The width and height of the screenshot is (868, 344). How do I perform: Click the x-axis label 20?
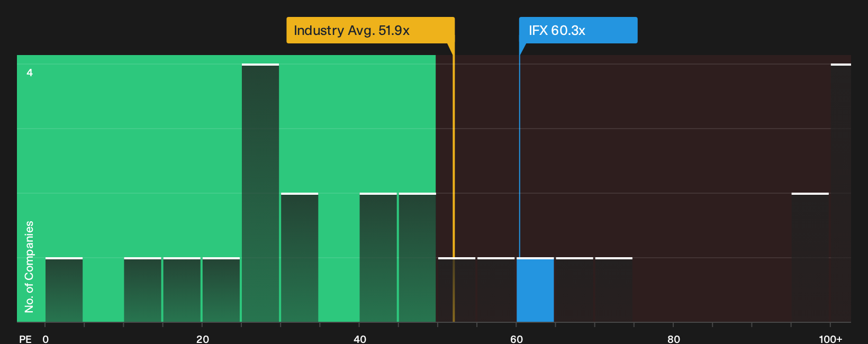(202, 339)
